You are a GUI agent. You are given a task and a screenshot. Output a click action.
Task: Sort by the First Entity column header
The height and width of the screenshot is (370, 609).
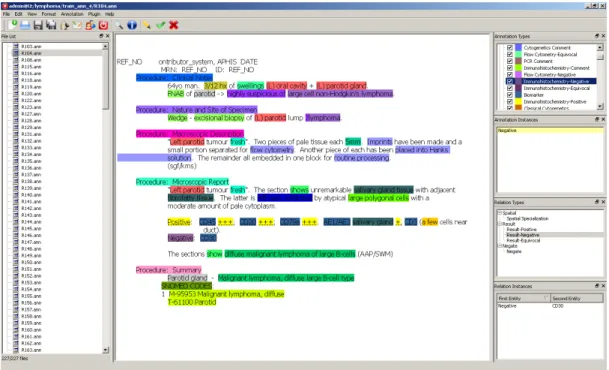pos(524,298)
